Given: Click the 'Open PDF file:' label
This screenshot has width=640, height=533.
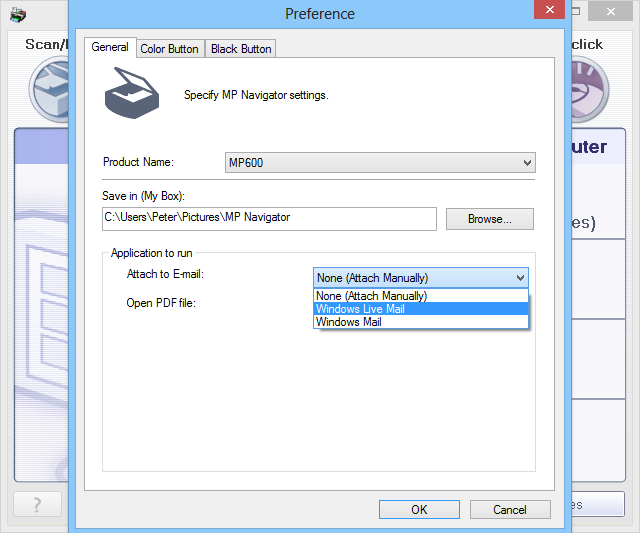Looking at the screenshot, I should pos(161,303).
